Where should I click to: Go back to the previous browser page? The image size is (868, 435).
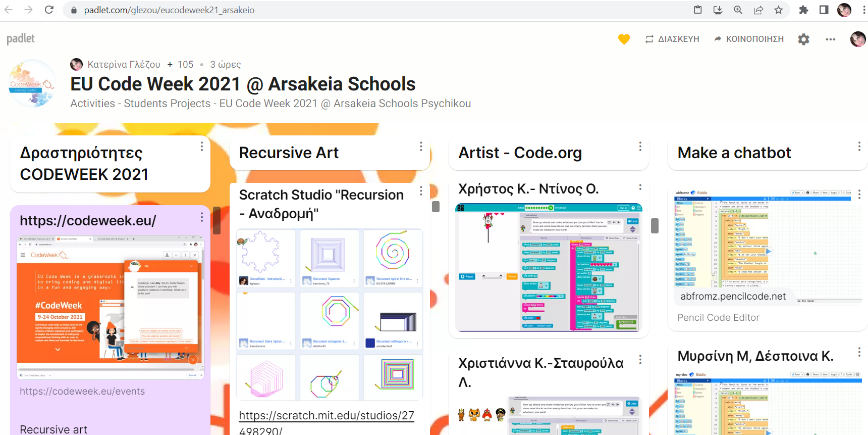coord(9,10)
